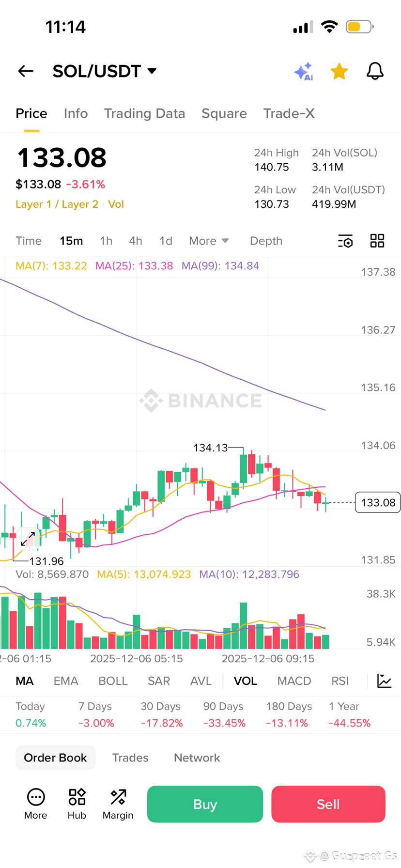The image size is (401, 868).
Task: Open the Hub icon
Action: coord(77,804)
